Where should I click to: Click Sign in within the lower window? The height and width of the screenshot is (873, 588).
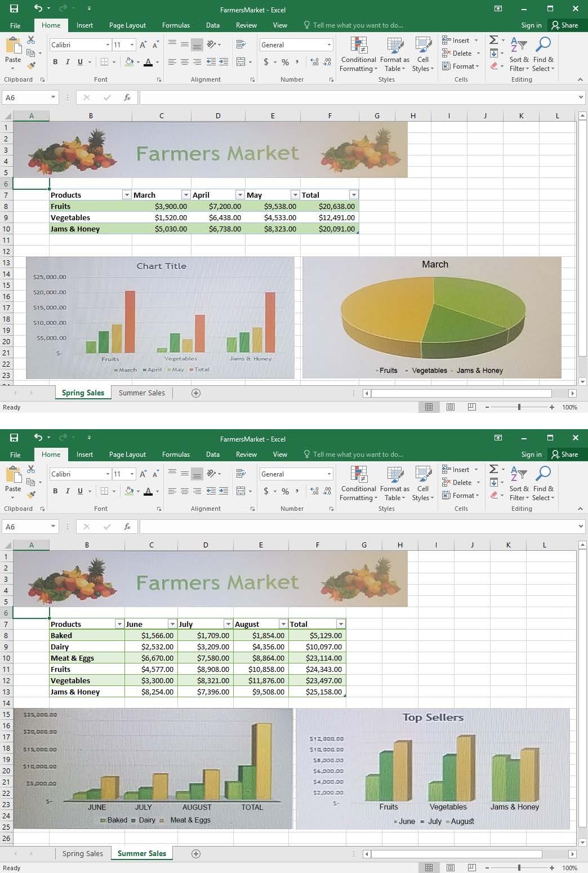pyautogui.click(x=531, y=455)
